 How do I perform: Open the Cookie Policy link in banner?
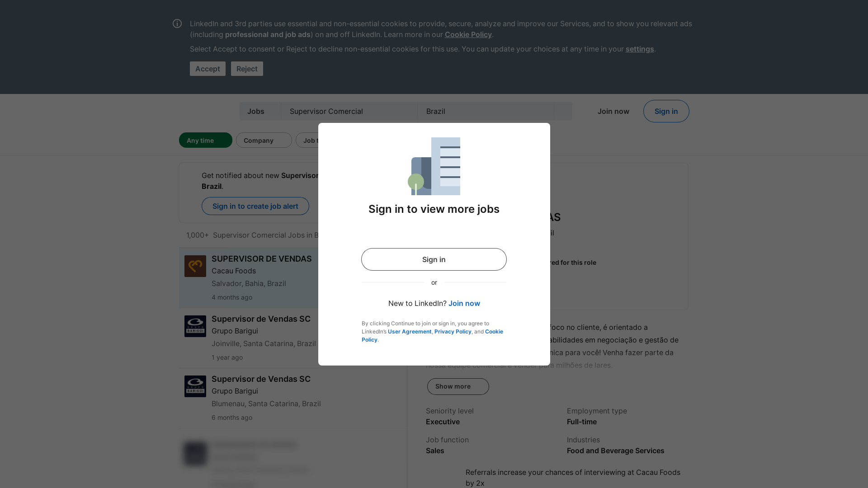click(468, 34)
